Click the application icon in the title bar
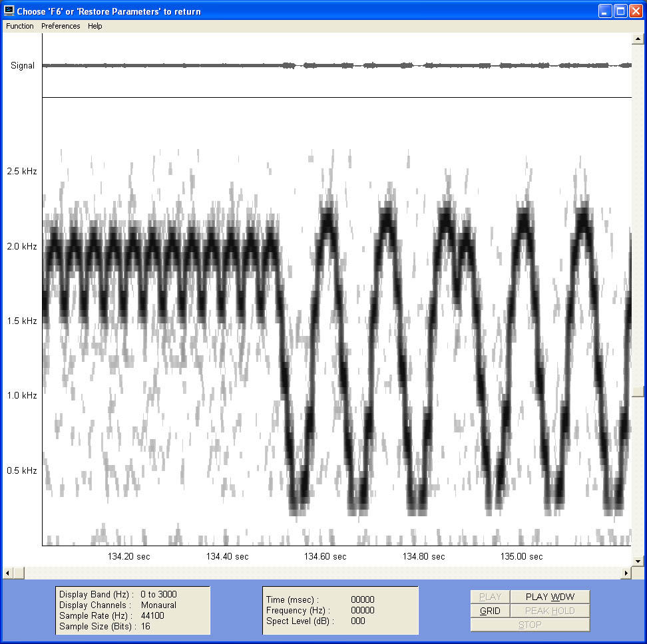This screenshot has height=644, width=647. tap(9, 11)
